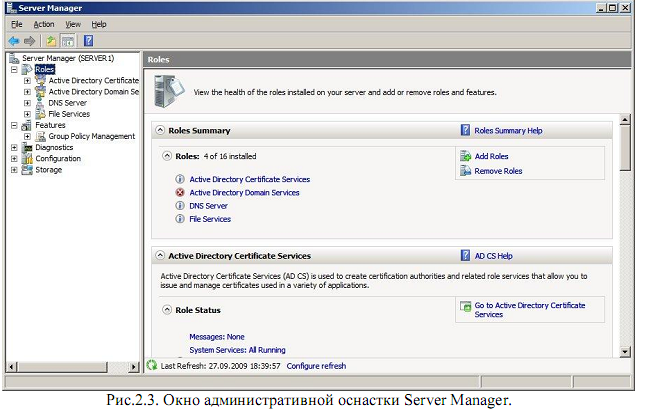Click info icon beside Active Directory Certificate Services link

click(x=180, y=179)
